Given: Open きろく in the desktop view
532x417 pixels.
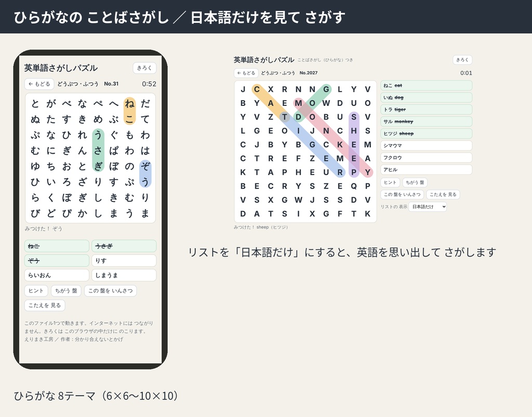Looking at the screenshot, I should click(462, 60).
